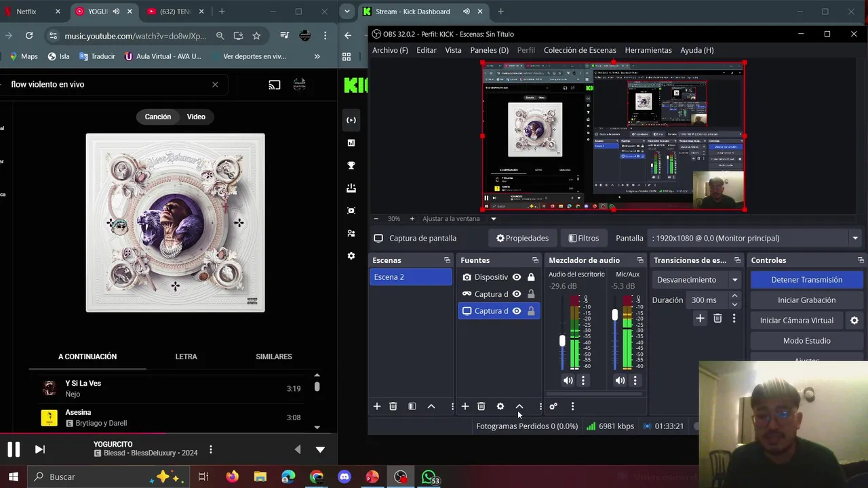The width and height of the screenshot is (868, 488).
Task: Open the Editar menu in OBS
Action: [427, 50]
